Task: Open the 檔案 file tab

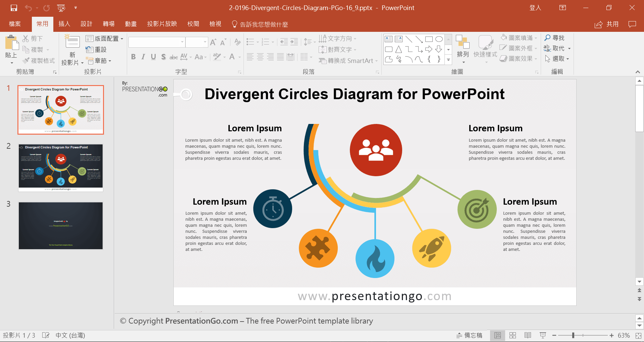Action: [x=15, y=24]
